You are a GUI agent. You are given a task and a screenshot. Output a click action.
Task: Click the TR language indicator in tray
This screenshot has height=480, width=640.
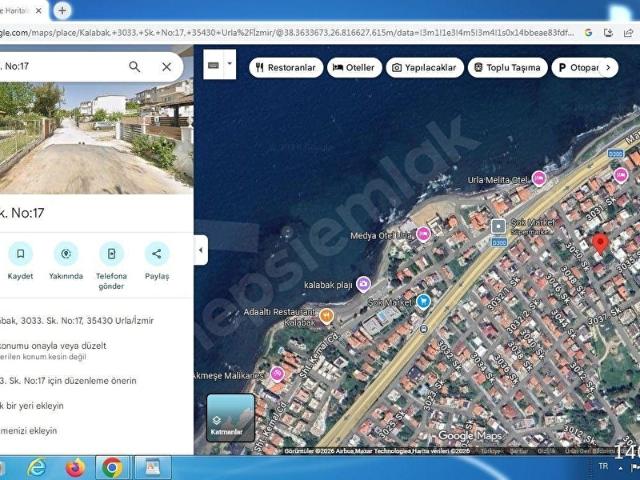click(603, 466)
